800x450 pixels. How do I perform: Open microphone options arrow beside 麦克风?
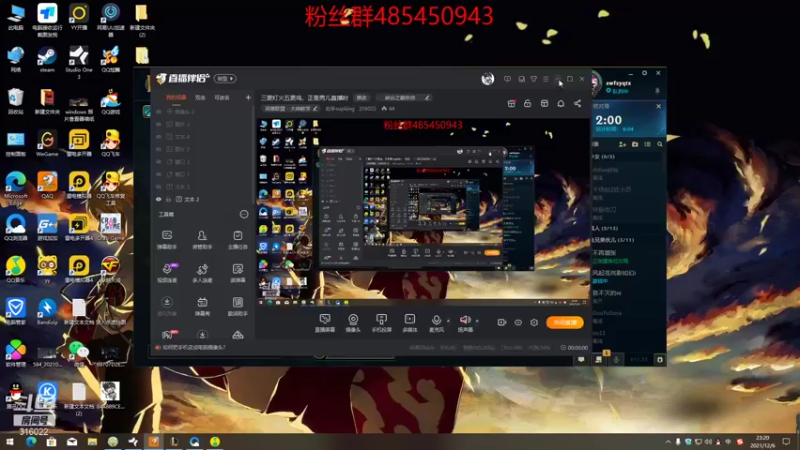[x=448, y=320]
